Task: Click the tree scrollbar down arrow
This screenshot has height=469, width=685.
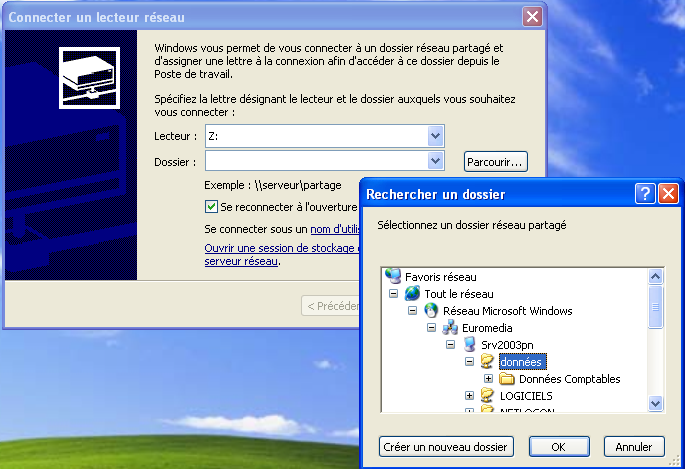Action: coord(655,403)
